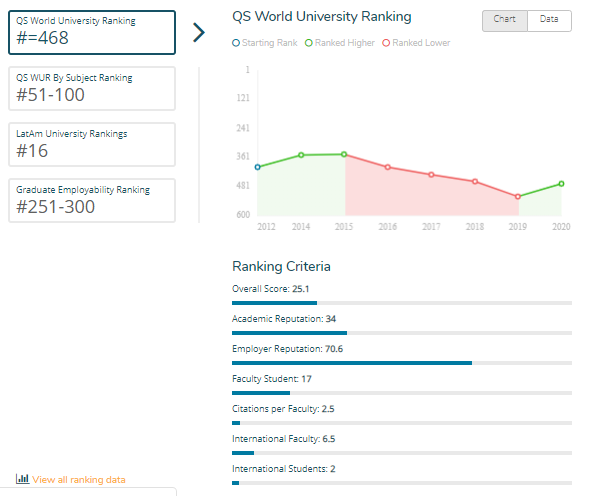589x496 pixels.
Task: Click the chart title 'QS World University Ranking'
Action: 322,17
